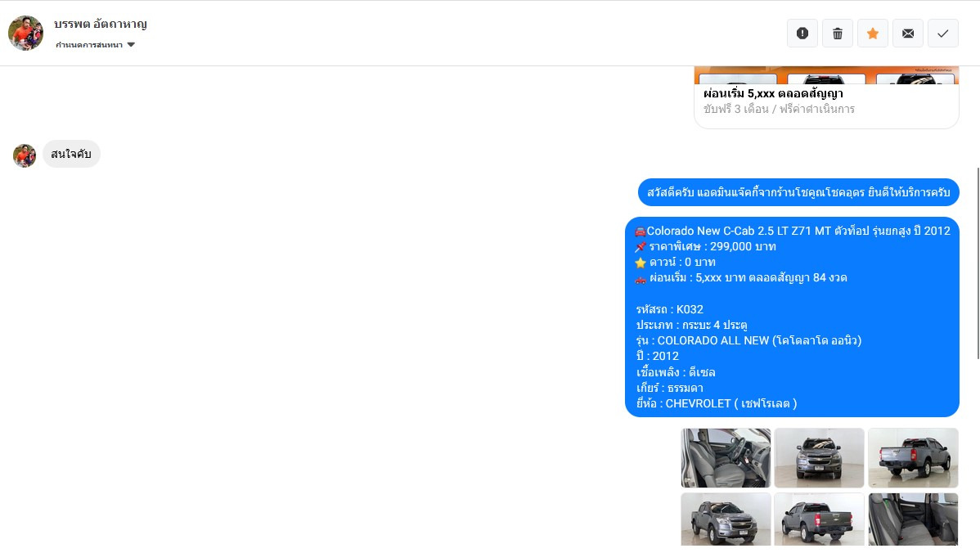This screenshot has width=980, height=553.
Task: Open the front three-quarter truck photo, bottom row
Action: [x=726, y=519]
